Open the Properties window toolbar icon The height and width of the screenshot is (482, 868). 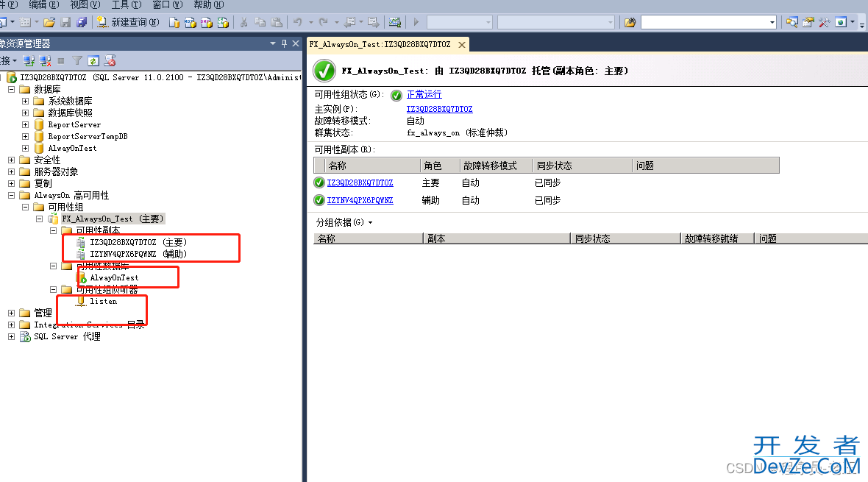point(808,23)
